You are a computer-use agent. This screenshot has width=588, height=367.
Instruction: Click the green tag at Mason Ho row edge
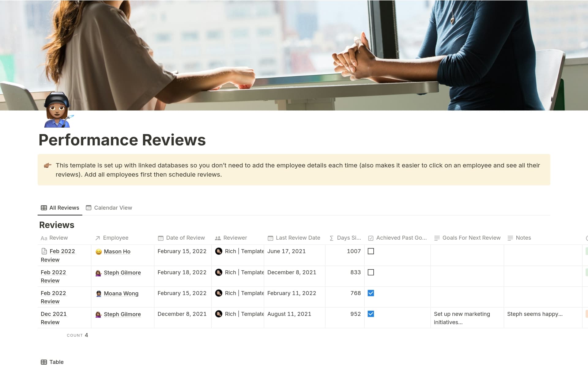point(586,251)
